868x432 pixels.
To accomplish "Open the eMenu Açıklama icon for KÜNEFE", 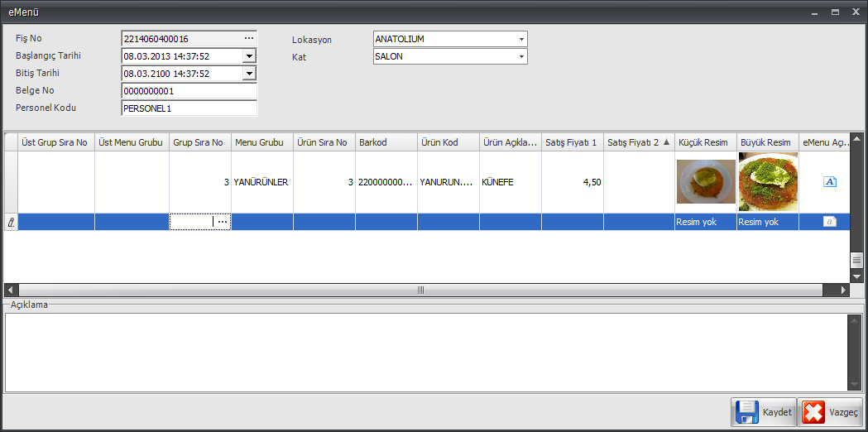I will coord(830,181).
